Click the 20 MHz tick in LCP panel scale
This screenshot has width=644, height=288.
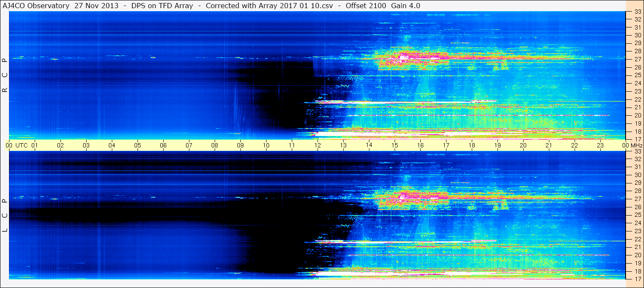pos(637,255)
